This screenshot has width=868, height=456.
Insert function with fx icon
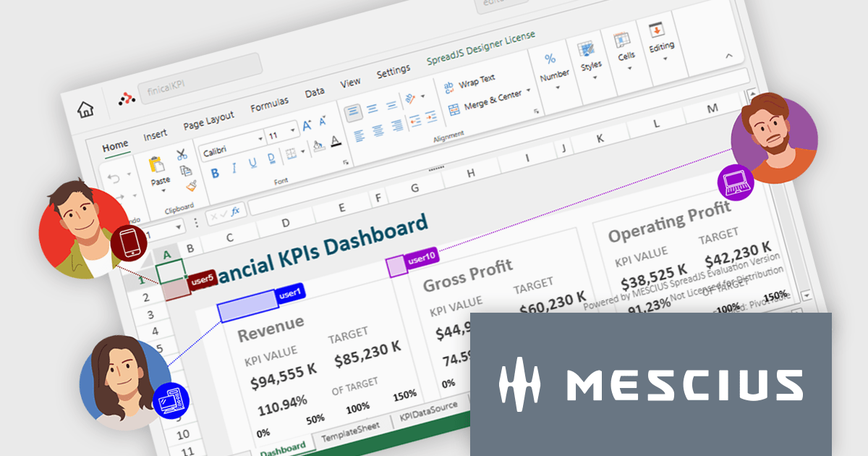[235, 211]
